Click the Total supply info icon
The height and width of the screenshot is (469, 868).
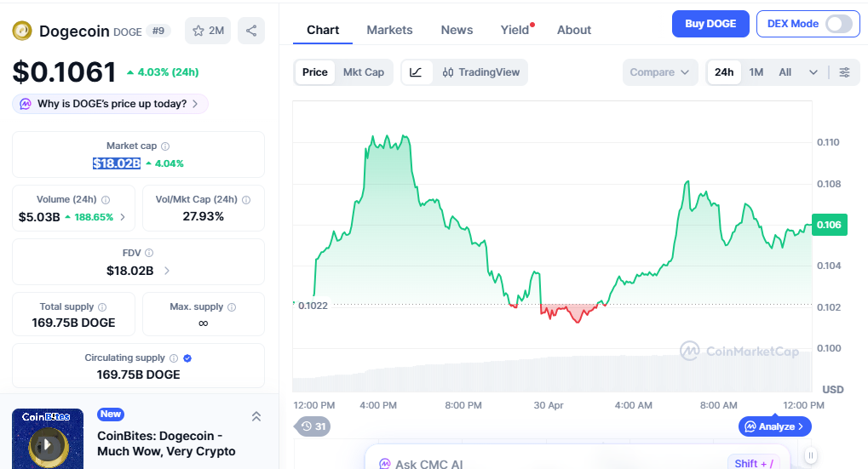(x=102, y=307)
